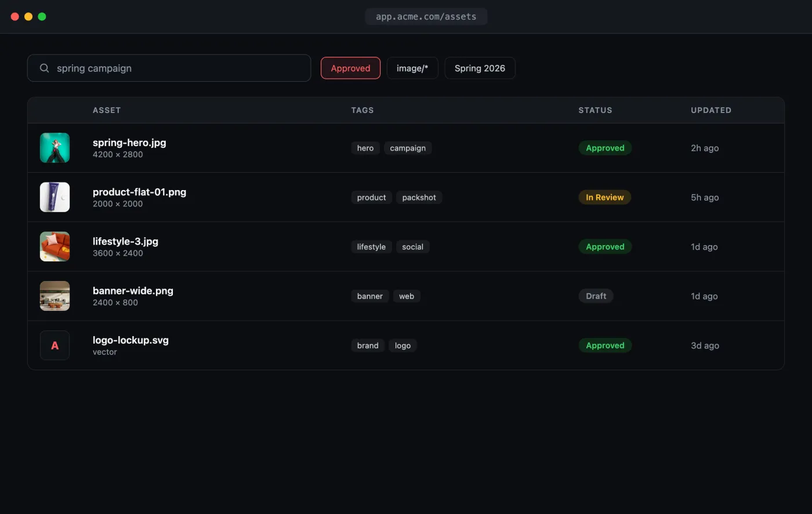
Task: Click the brand tag
Action: 368,345
